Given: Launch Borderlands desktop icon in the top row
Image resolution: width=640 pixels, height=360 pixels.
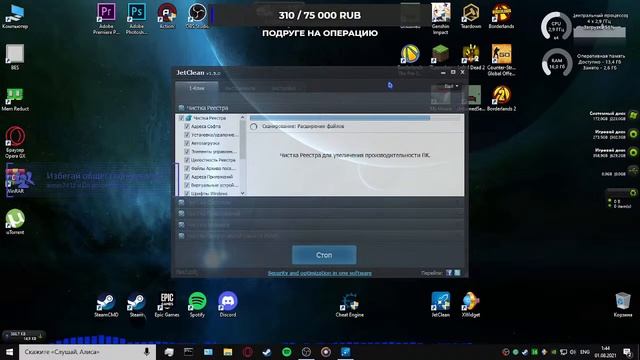Looking at the screenshot, I should (x=501, y=16).
